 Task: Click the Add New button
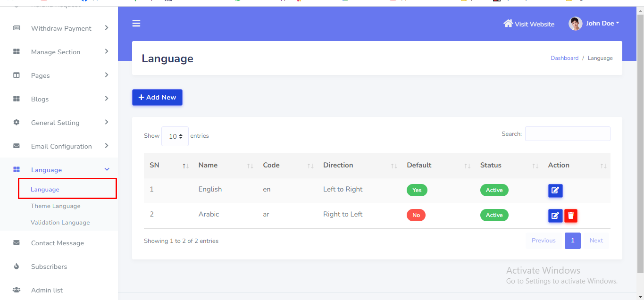(157, 97)
